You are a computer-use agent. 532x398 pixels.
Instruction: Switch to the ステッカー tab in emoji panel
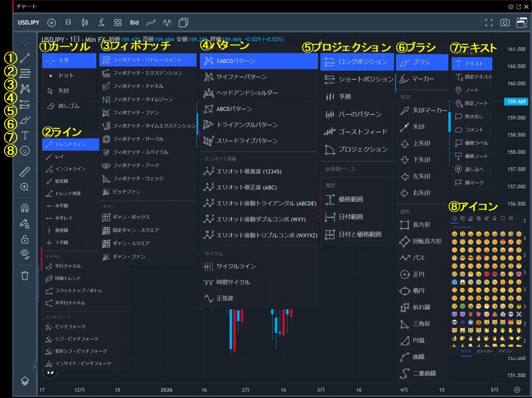point(484,351)
